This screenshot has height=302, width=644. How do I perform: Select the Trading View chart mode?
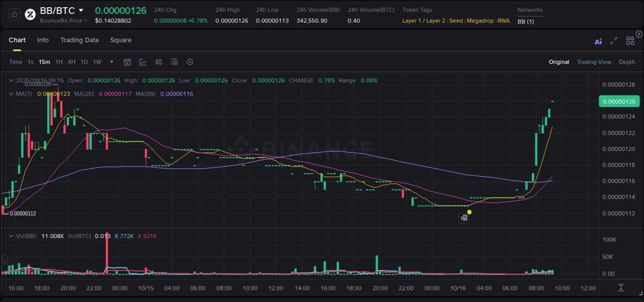[594, 61]
